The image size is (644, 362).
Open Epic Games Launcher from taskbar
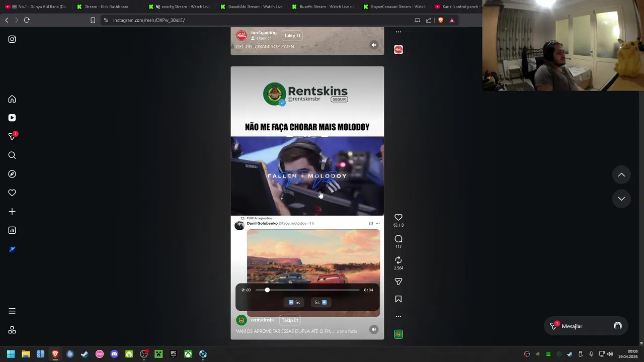click(x=173, y=354)
